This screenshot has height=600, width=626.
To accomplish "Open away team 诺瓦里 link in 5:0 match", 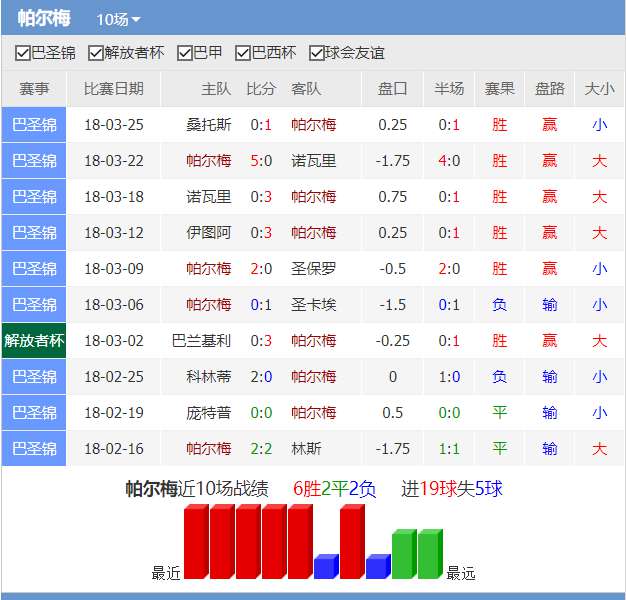I will pos(313,161).
